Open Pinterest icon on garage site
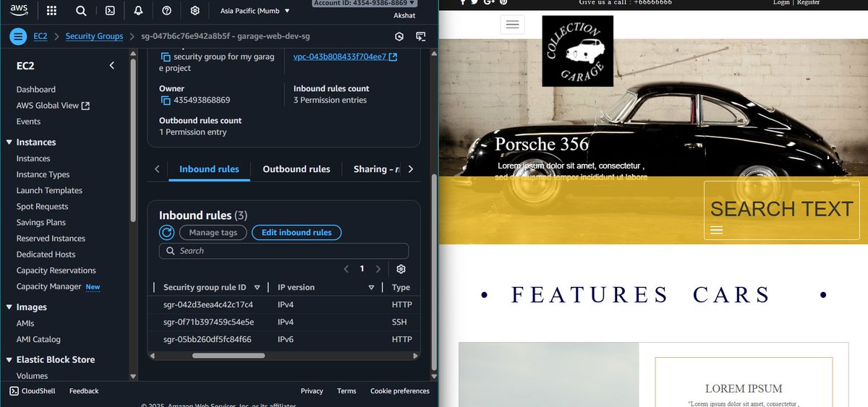 503,2
